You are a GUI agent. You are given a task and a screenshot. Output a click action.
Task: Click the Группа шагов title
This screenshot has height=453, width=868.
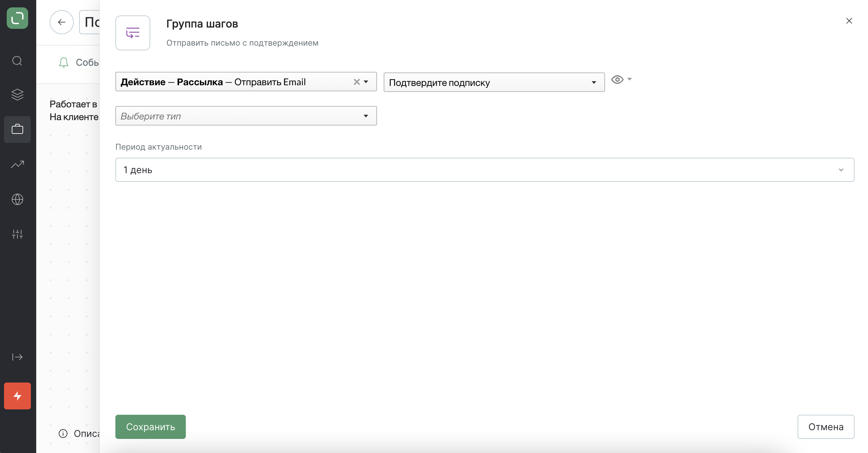pos(202,23)
